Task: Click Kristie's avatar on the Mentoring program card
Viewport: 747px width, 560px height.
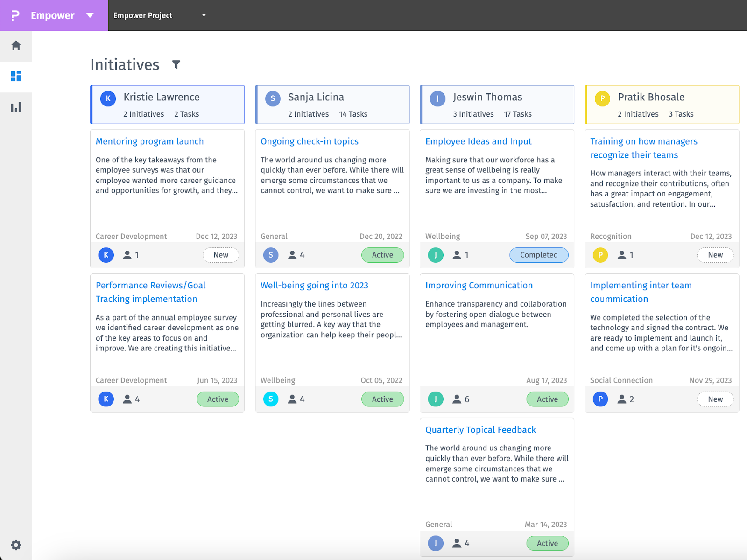Action: click(106, 255)
